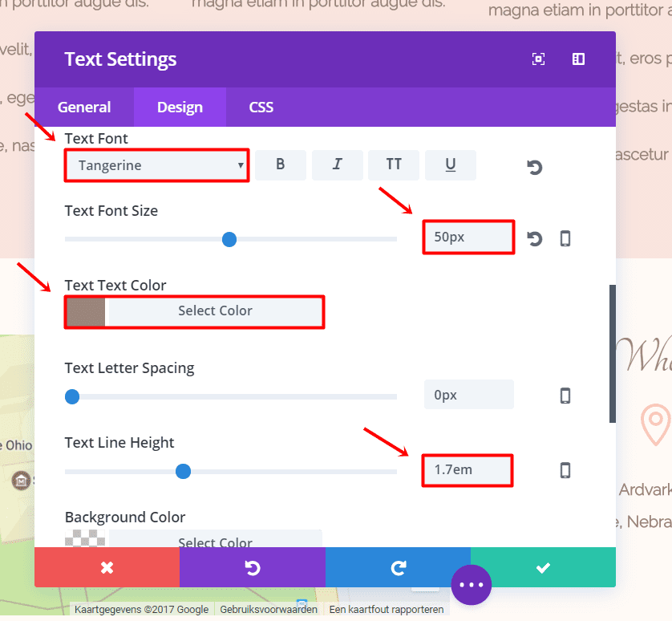Switch to the Design tab
The width and height of the screenshot is (672, 621).
coord(180,108)
